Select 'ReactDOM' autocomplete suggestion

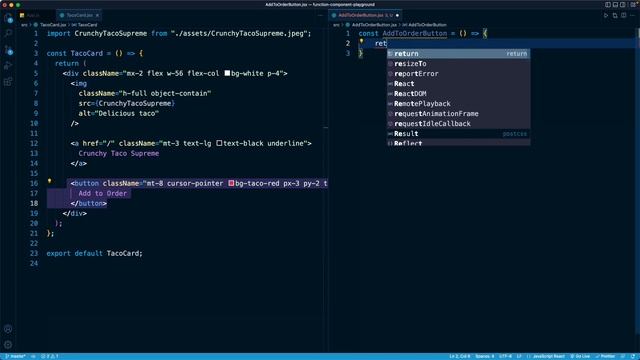pyautogui.click(x=458, y=93)
